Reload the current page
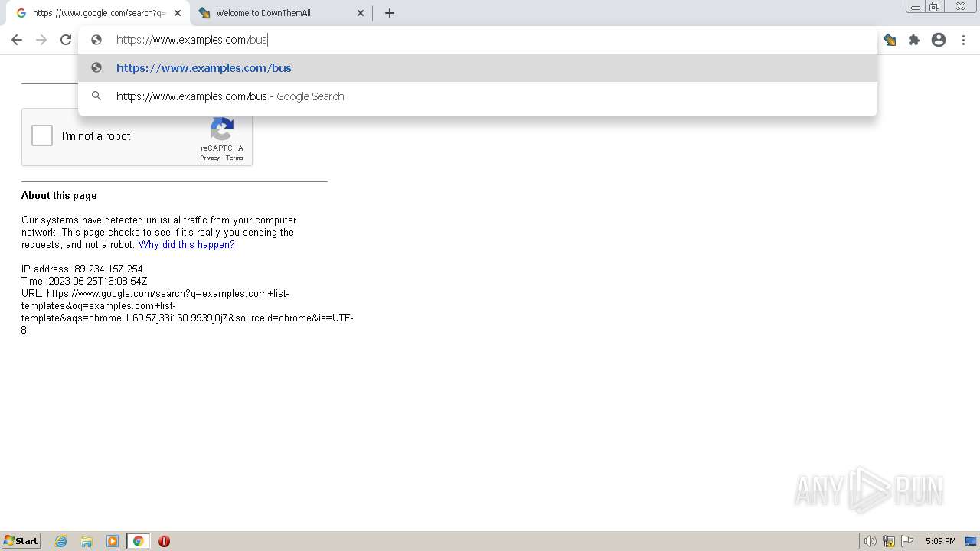The image size is (980, 551). (66, 40)
